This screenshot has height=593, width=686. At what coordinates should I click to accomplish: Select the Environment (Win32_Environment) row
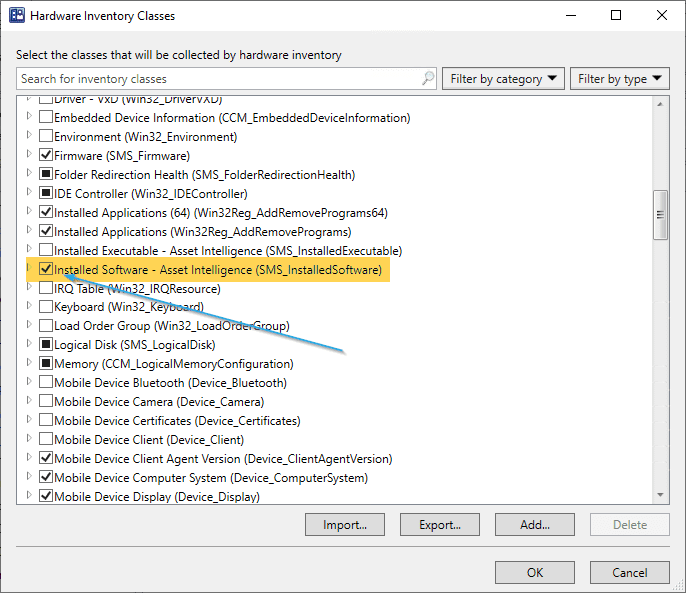click(145, 137)
